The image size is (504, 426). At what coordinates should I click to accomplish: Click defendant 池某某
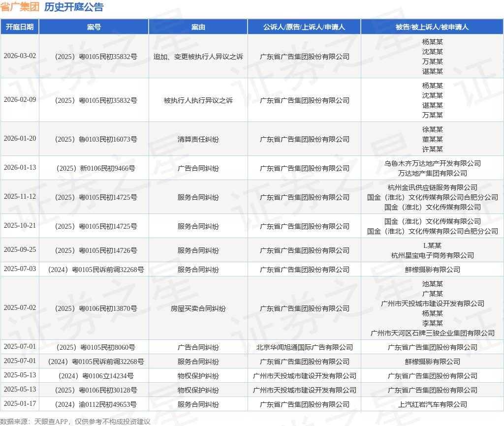432,284
